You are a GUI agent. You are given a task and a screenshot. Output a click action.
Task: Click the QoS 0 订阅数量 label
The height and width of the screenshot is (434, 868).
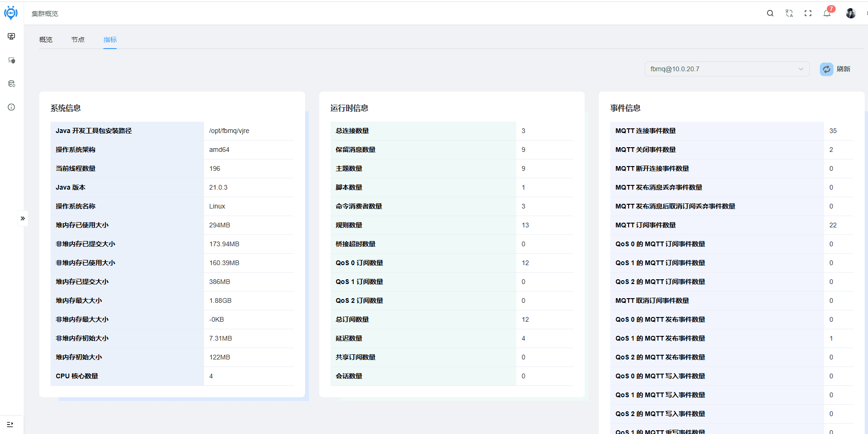click(x=359, y=263)
